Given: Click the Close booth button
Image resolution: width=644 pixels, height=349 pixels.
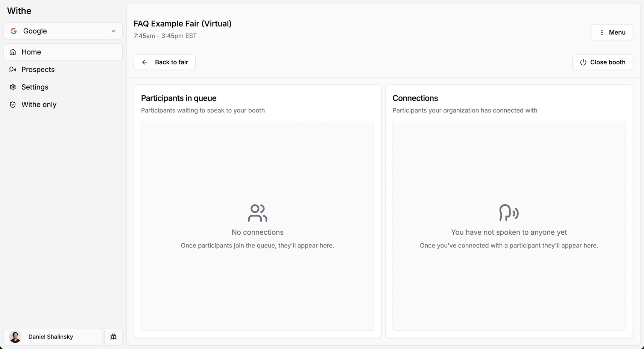Looking at the screenshot, I should [x=602, y=62].
